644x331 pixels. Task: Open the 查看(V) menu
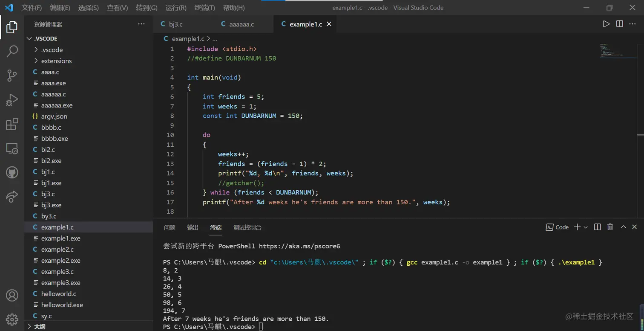(117, 8)
